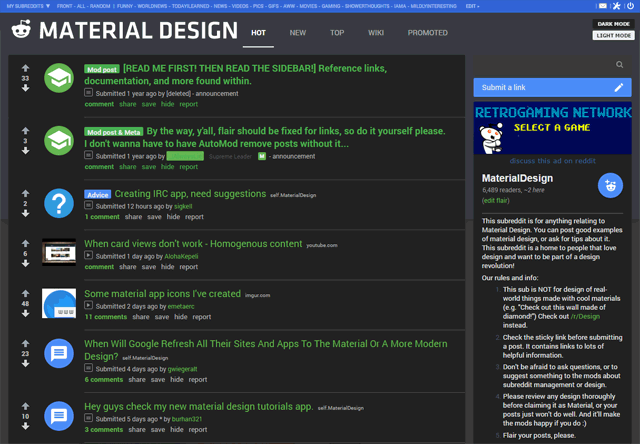This screenshot has height=444, width=640.
Task: Downvote the READ ME FIRST mod post
Action: pyautogui.click(x=25, y=88)
